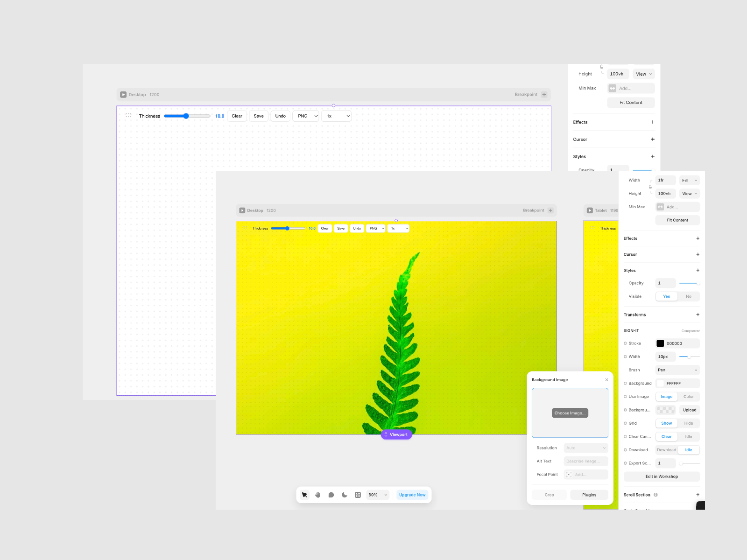Open the black Stroke color swatch
The image size is (747, 560).
tap(660, 343)
